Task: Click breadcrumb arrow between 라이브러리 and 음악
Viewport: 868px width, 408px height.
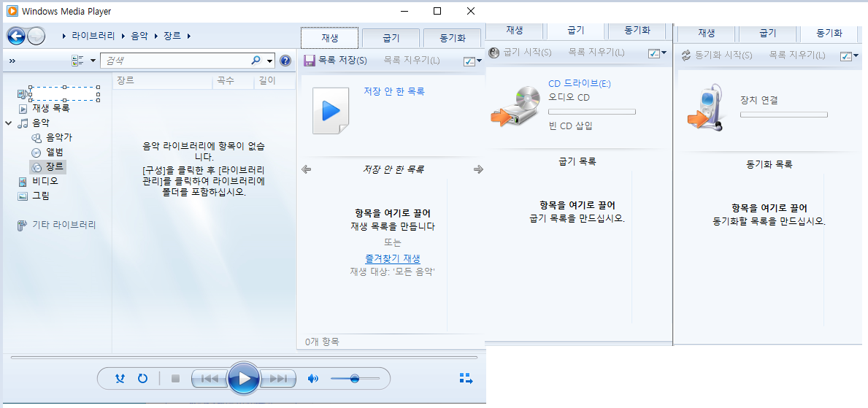Action: tap(123, 36)
